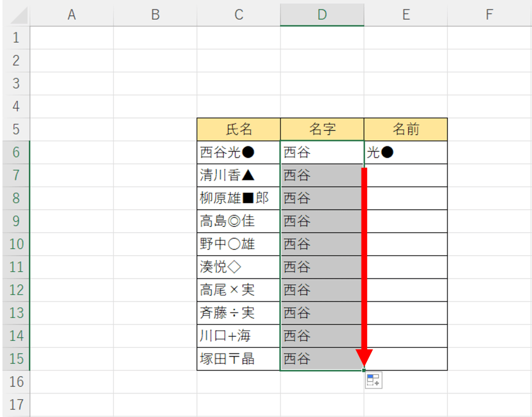The image size is (532, 417).
Task: Select row 8 header
Action: coord(16,198)
